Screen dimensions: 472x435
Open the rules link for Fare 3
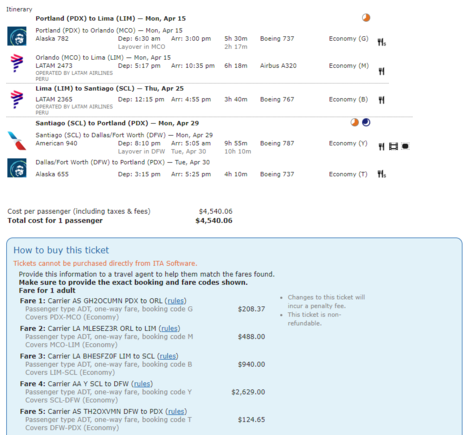(168, 356)
